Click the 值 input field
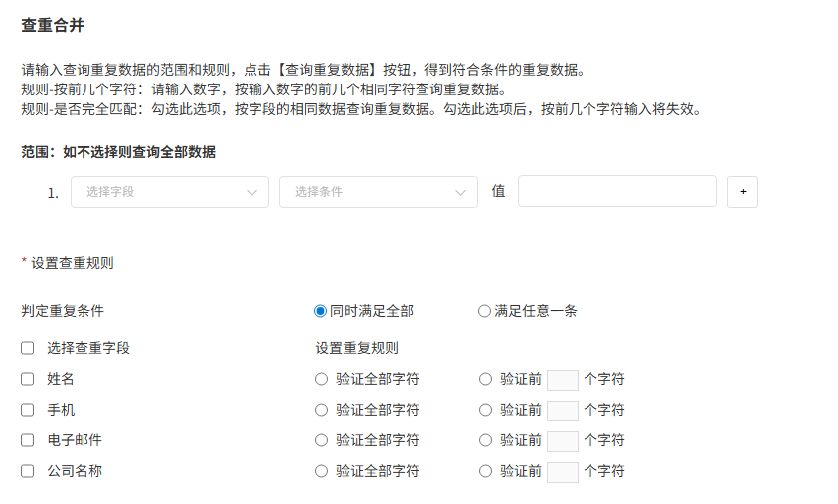Image resolution: width=838 pixels, height=504 pixels. pyautogui.click(x=616, y=191)
